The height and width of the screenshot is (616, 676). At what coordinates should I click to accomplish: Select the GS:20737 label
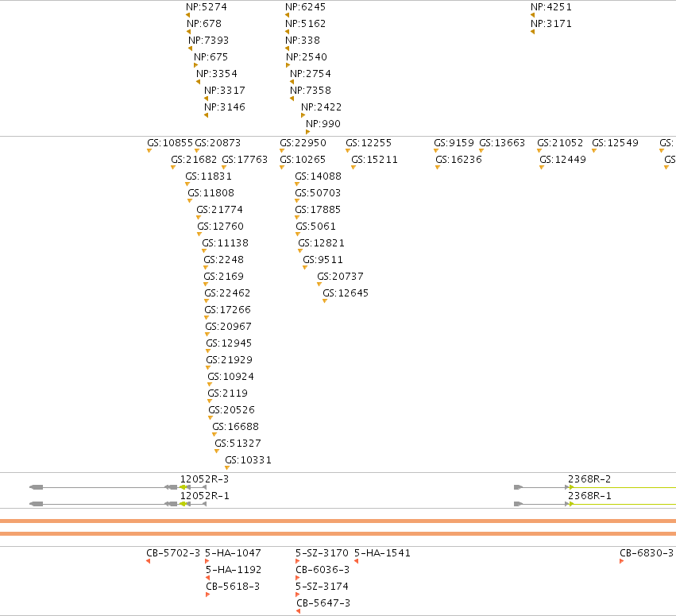click(x=340, y=277)
